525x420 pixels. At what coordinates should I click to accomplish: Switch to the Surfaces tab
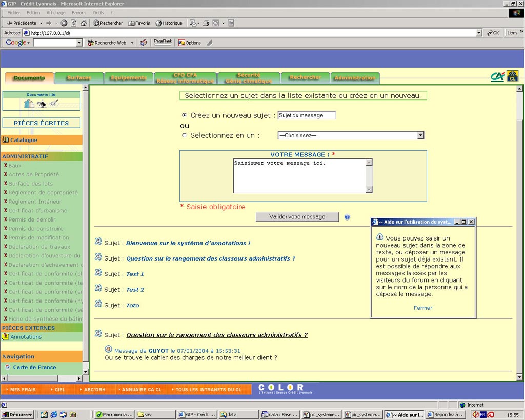coord(79,78)
